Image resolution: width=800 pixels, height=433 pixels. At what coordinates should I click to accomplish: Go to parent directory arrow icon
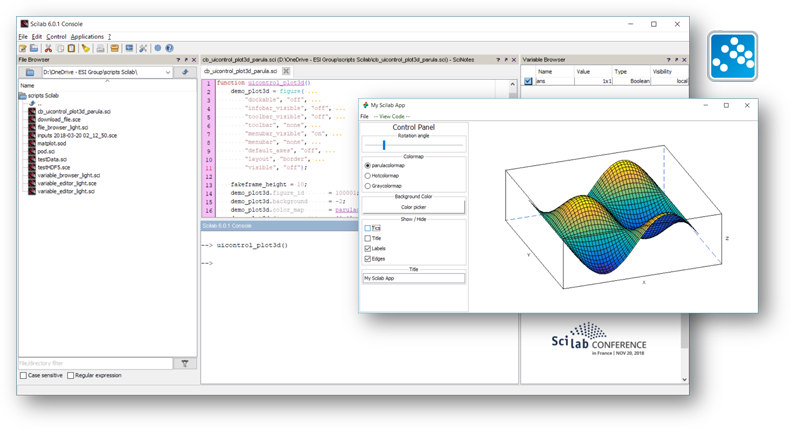[185, 72]
